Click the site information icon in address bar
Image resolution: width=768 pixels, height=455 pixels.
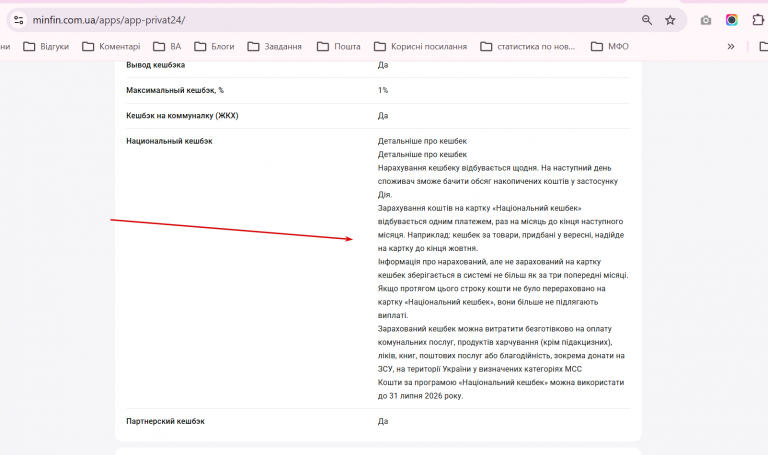[x=19, y=20]
